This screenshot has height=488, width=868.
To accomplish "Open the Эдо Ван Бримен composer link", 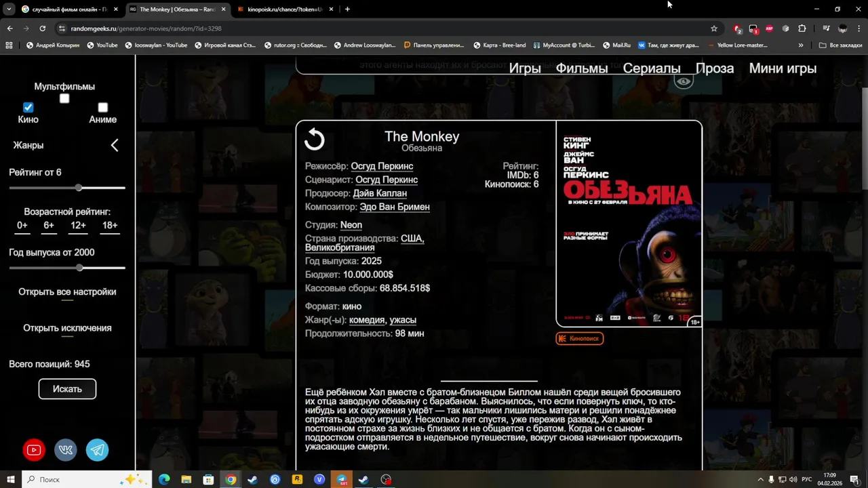I will 395,207.
